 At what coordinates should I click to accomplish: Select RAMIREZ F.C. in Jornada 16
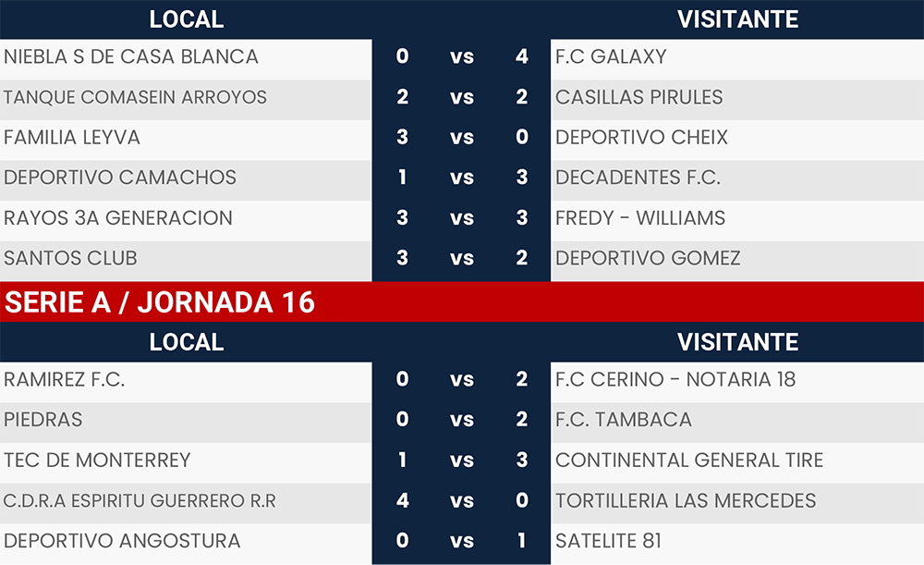pos(65,379)
